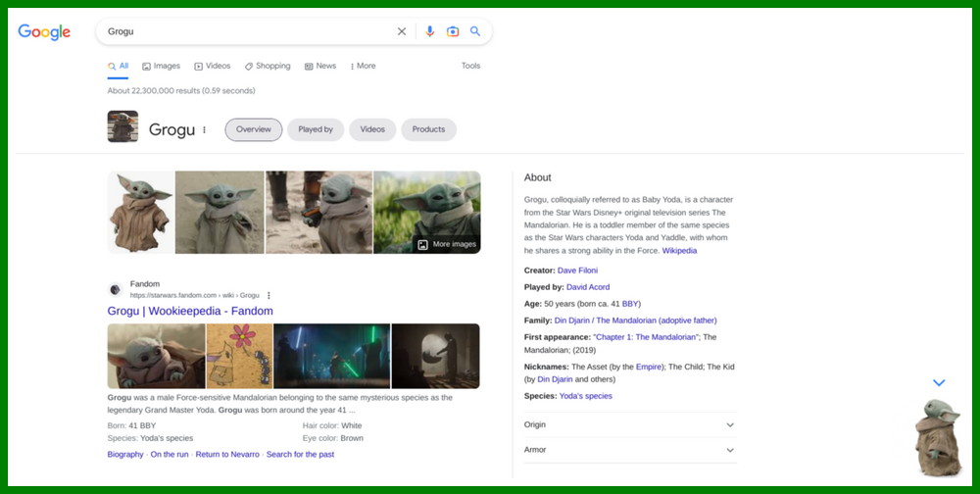Image resolution: width=980 pixels, height=494 pixels.
Task: Open Din Djarin / The Mandalorian family link
Action: [636, 321]
